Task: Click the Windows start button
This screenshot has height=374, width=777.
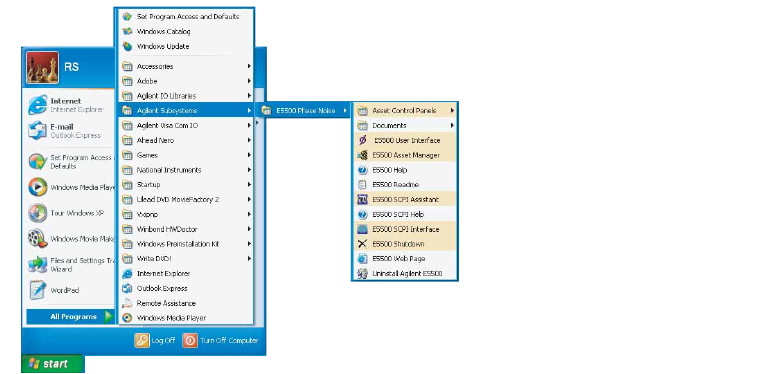Action: tap(53, 364)
